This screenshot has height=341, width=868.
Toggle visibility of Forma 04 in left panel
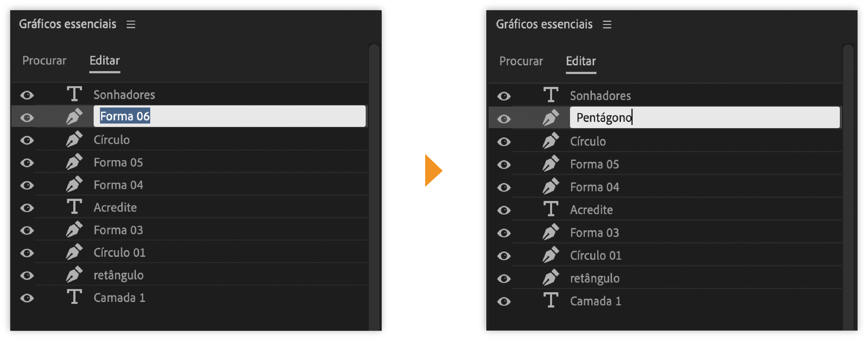point(27,185)
